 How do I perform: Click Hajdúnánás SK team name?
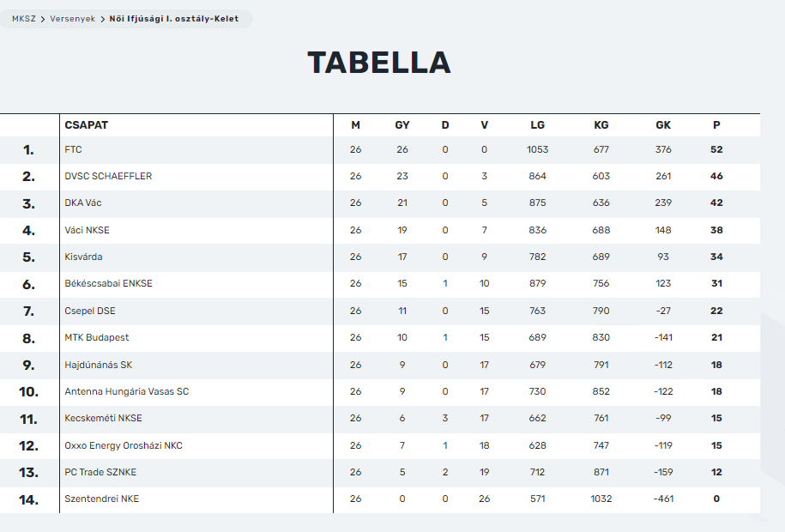tap(99, 365)
